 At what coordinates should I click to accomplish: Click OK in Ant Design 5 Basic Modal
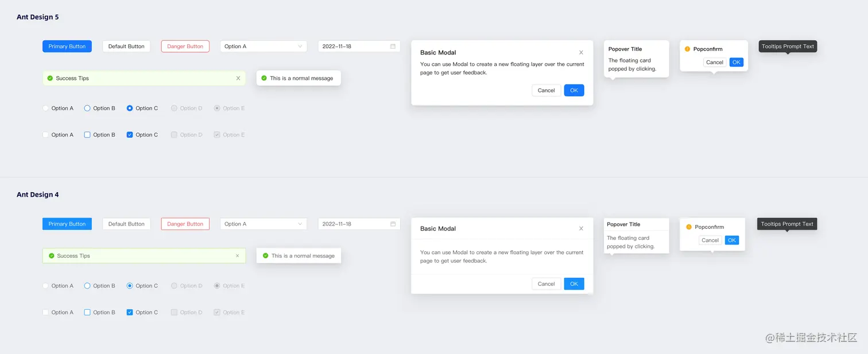click(574, 90)
